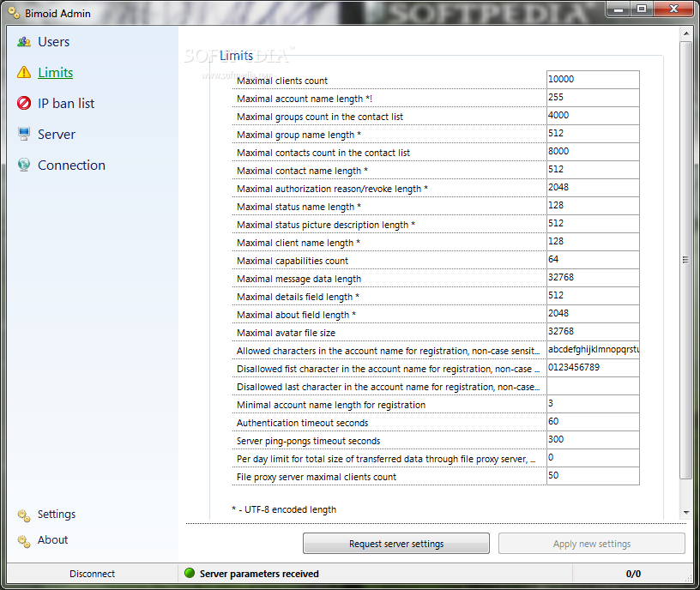This screenshot has width=700, height=590.
Task: Edit Maximal contacts count value 8000
Action: [593, 152]
